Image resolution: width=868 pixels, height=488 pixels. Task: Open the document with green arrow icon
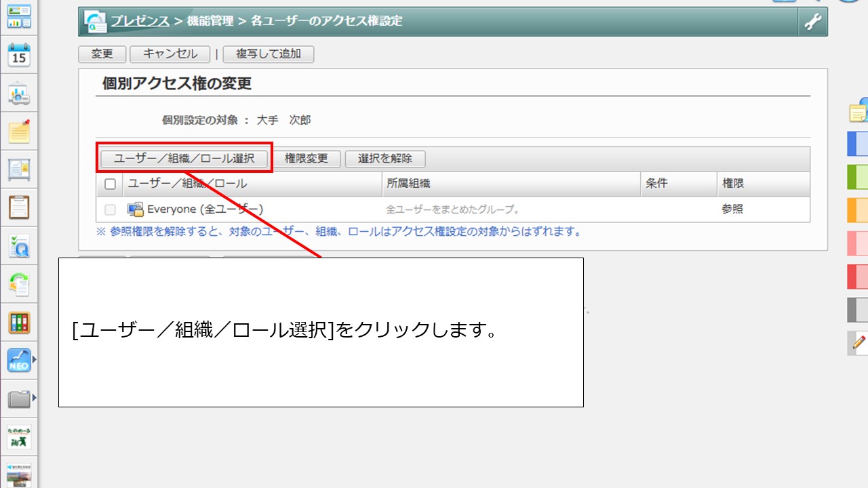pyautogui.click(x=19, y=284)
